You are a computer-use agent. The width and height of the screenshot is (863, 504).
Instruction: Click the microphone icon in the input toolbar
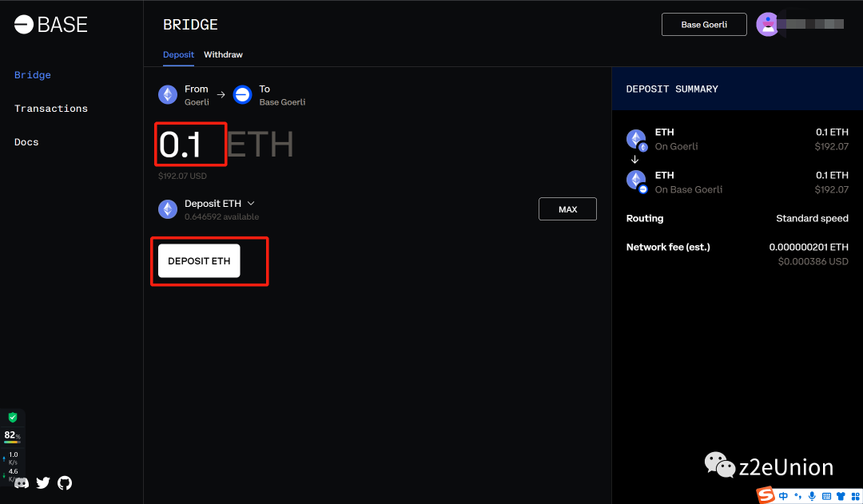coord(812,496)
